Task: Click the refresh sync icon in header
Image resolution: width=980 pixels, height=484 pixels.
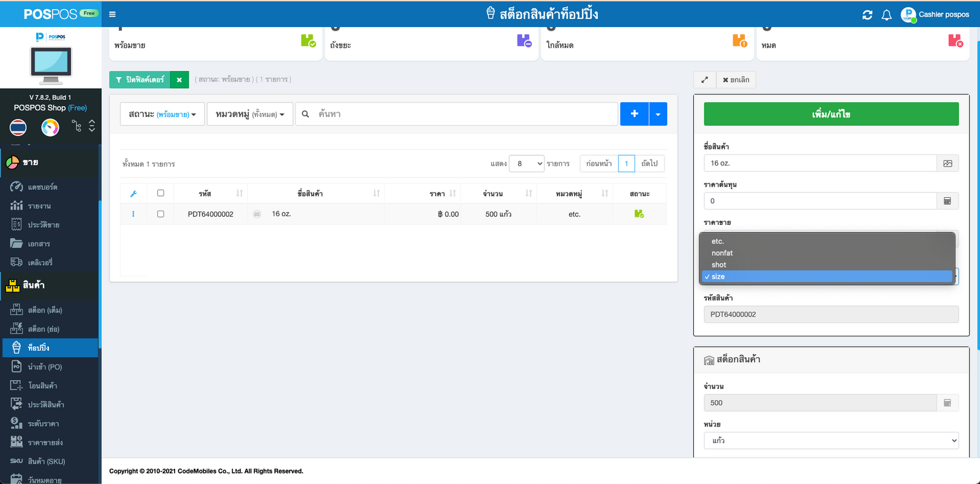Action: click(x=867, y=15)
